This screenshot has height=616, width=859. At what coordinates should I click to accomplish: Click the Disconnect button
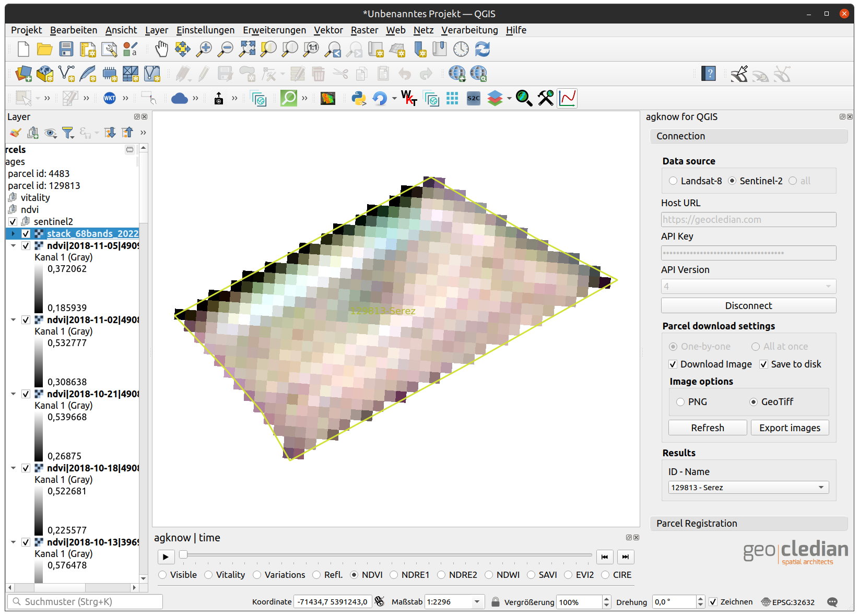click(x=748, y=306)
